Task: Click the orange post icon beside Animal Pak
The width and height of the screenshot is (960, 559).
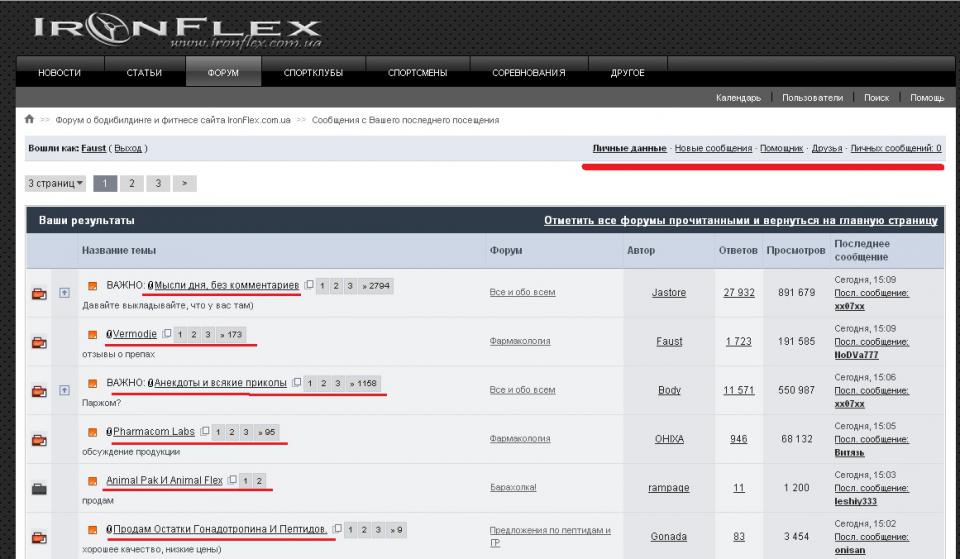Action: [x=93, y=481]
